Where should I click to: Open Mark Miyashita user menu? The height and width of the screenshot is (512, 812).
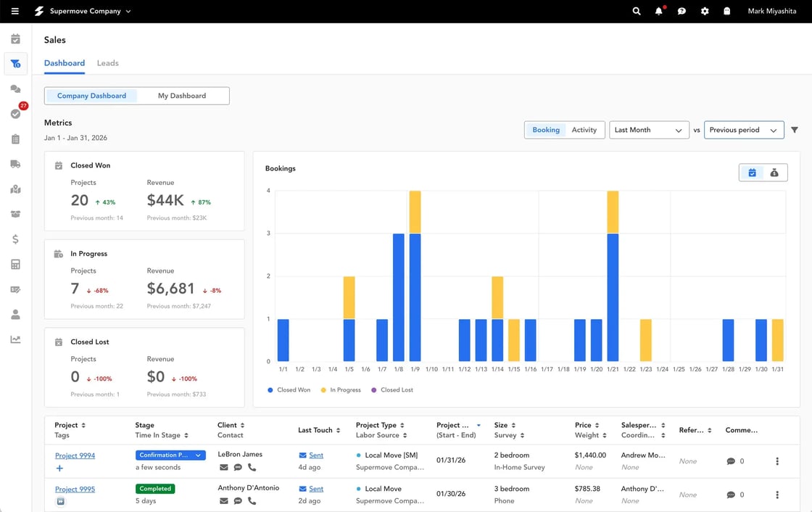(771, 11)
